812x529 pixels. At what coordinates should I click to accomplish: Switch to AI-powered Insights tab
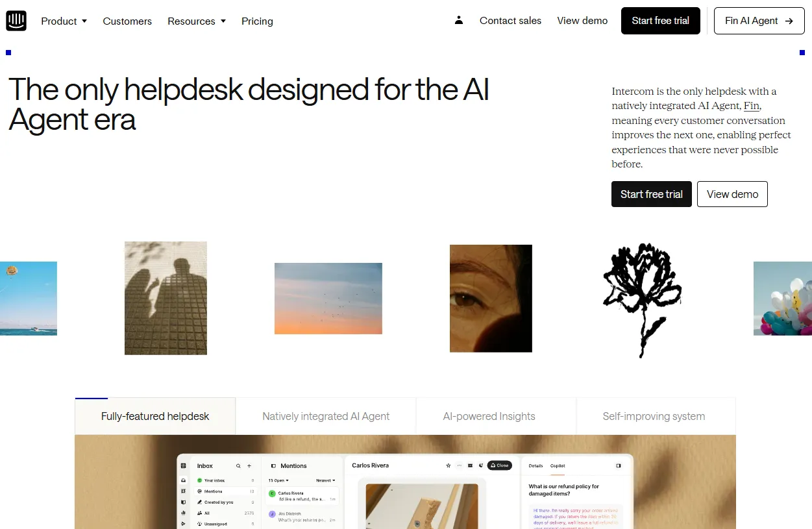point(489,416)
